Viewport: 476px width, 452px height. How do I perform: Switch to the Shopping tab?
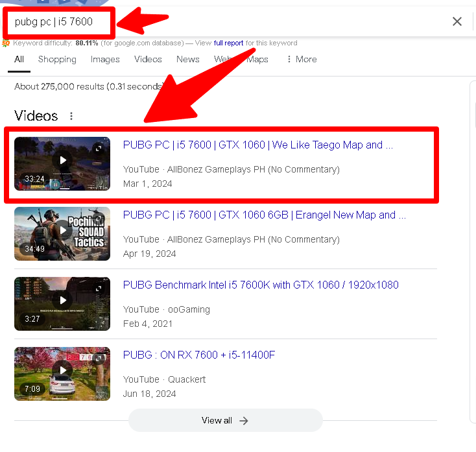coord(57,59)
